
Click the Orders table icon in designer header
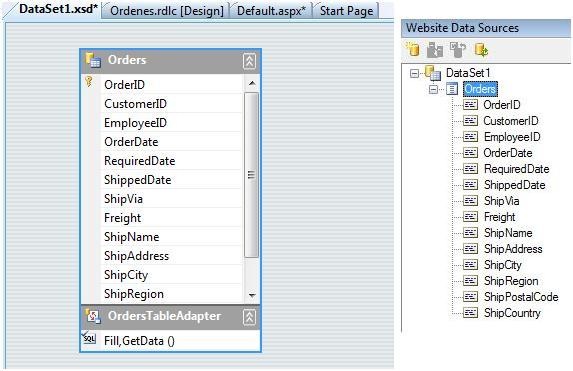click(93, 60)
